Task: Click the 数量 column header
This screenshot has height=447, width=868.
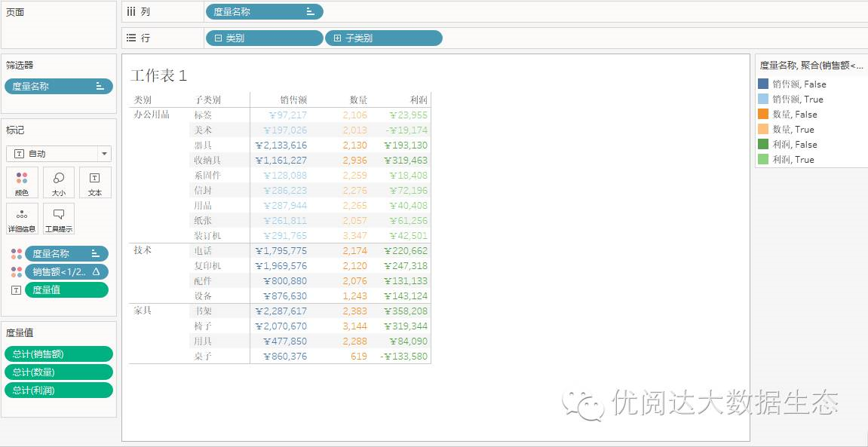Action: click(358, 100)
